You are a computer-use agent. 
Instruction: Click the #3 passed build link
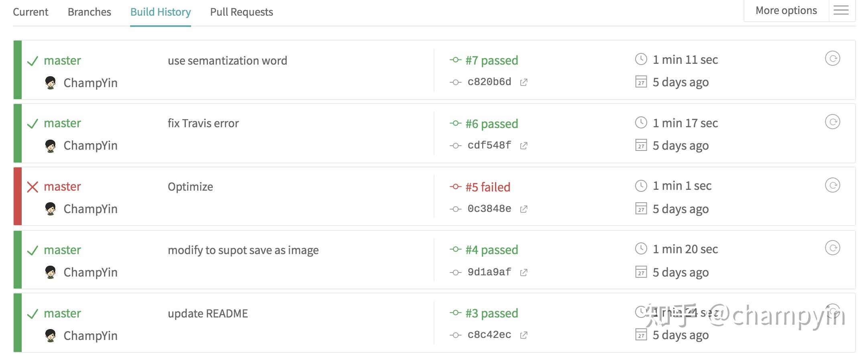[x=491, y=313]
